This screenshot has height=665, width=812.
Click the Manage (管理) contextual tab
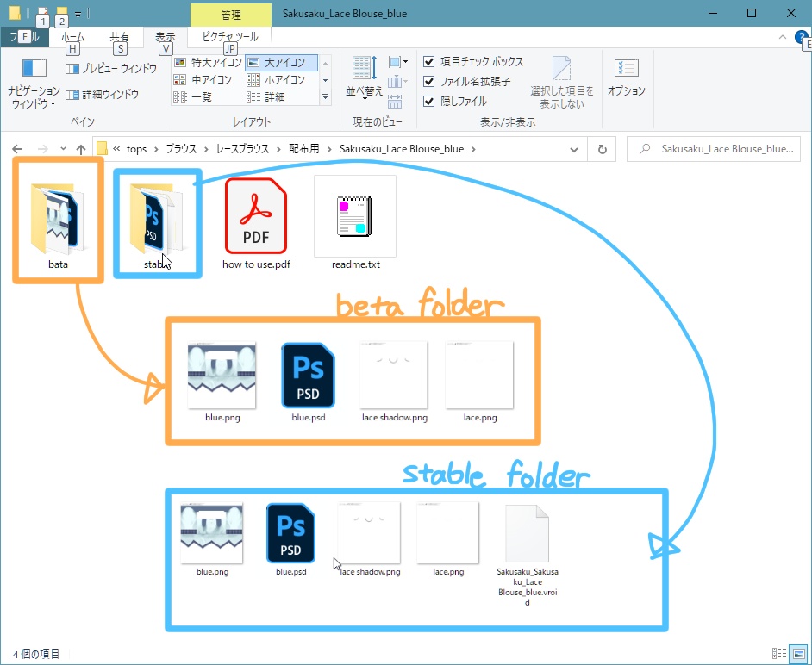click(231, 15)
